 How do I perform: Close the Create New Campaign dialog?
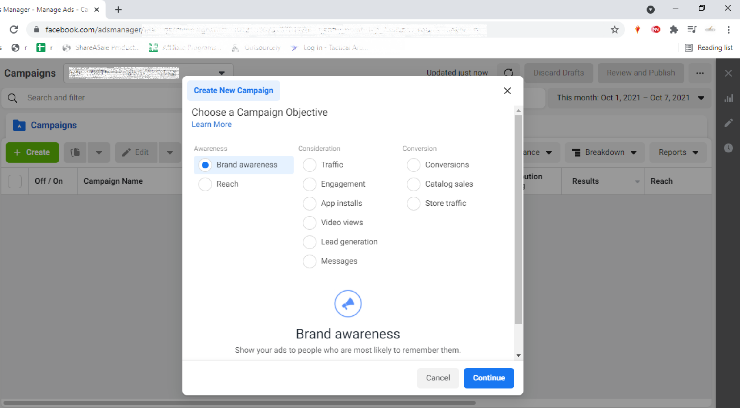pyautogui.click(x=507, y=91)
